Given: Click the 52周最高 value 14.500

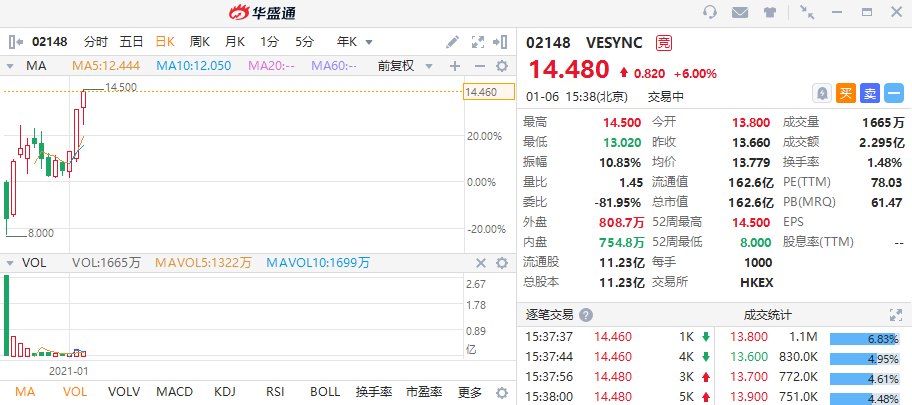Looking at the screenshot, I should pyautogui.click(x=750, y=223).
